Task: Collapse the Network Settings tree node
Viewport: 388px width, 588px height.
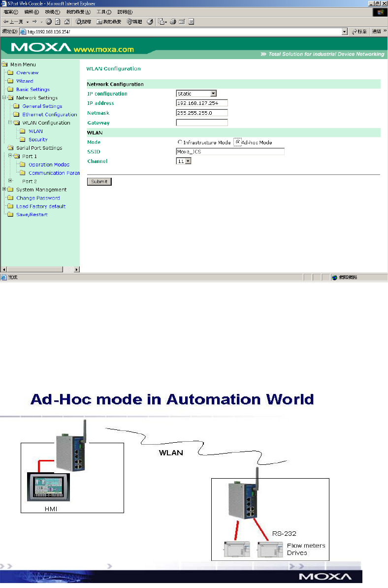Action: [4, 97]
